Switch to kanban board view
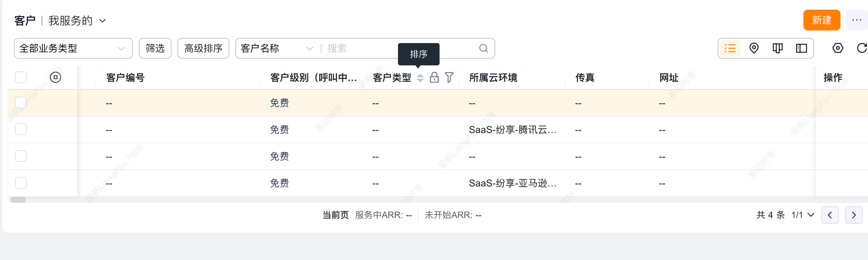 (x=777, y=48)
